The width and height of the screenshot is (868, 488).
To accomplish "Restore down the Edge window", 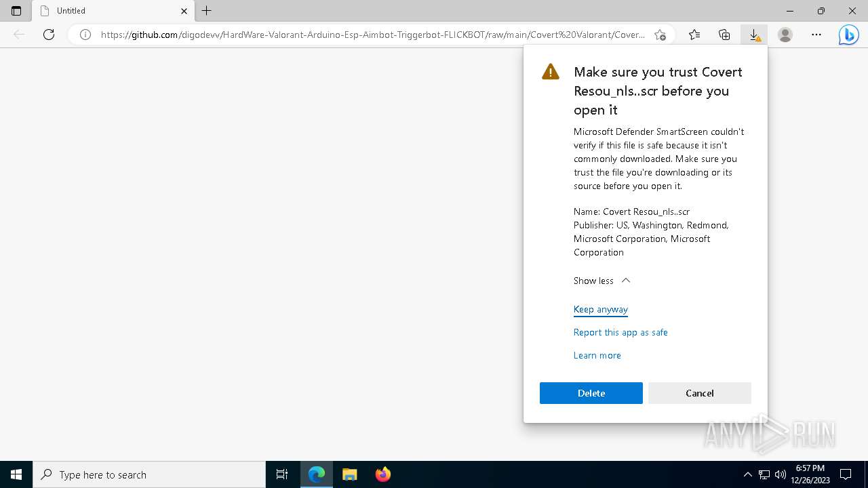I will [821, 11].
